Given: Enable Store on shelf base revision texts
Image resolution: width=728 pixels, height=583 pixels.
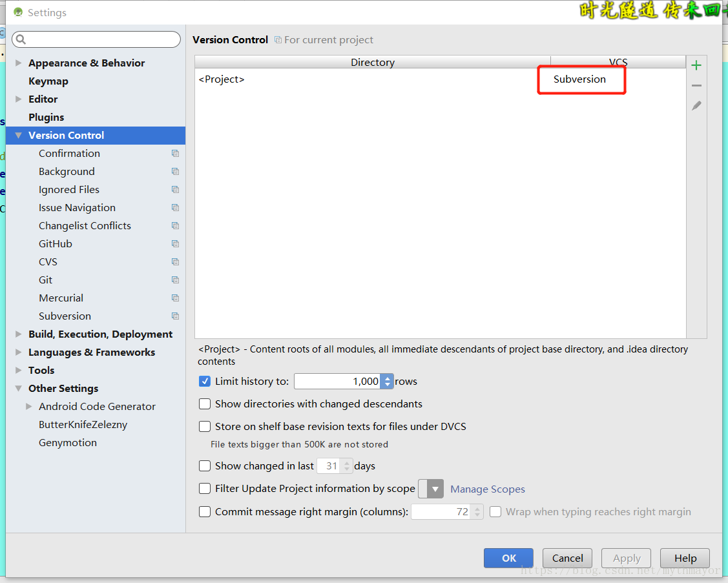Looking at the screenshot, I should coord(204,427).
